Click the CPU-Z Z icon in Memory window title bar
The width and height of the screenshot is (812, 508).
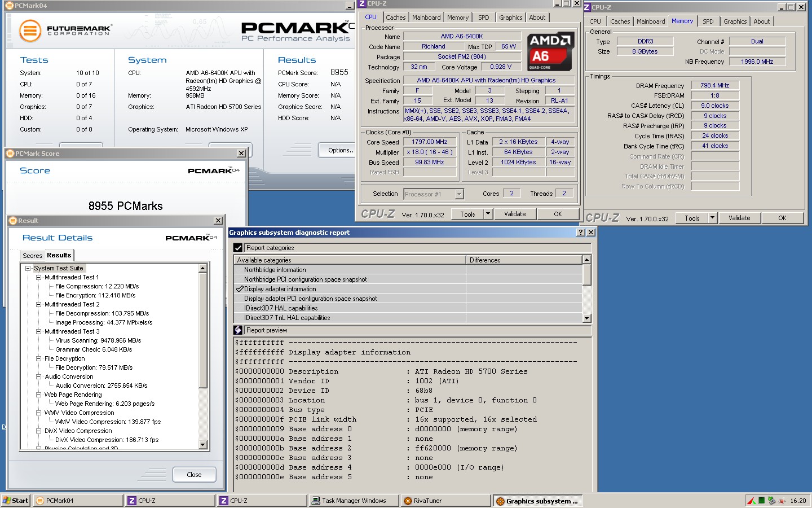(587, 7)
